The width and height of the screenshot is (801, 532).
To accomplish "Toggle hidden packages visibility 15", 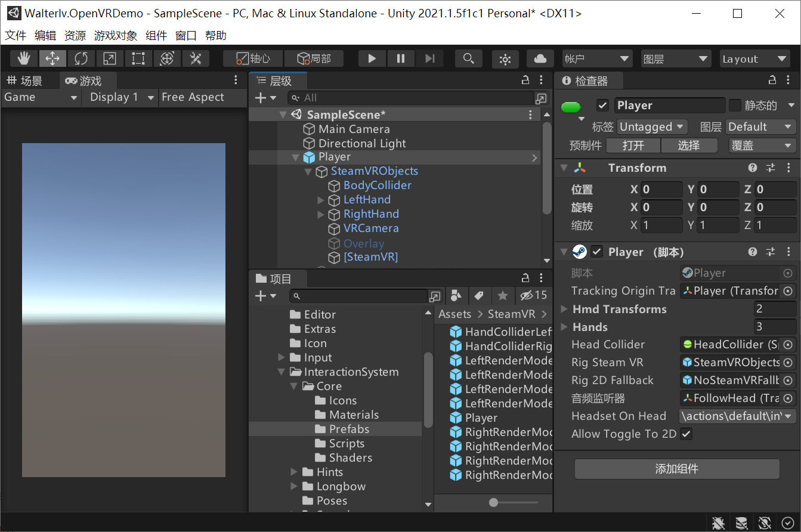I will tap(533, 295).
